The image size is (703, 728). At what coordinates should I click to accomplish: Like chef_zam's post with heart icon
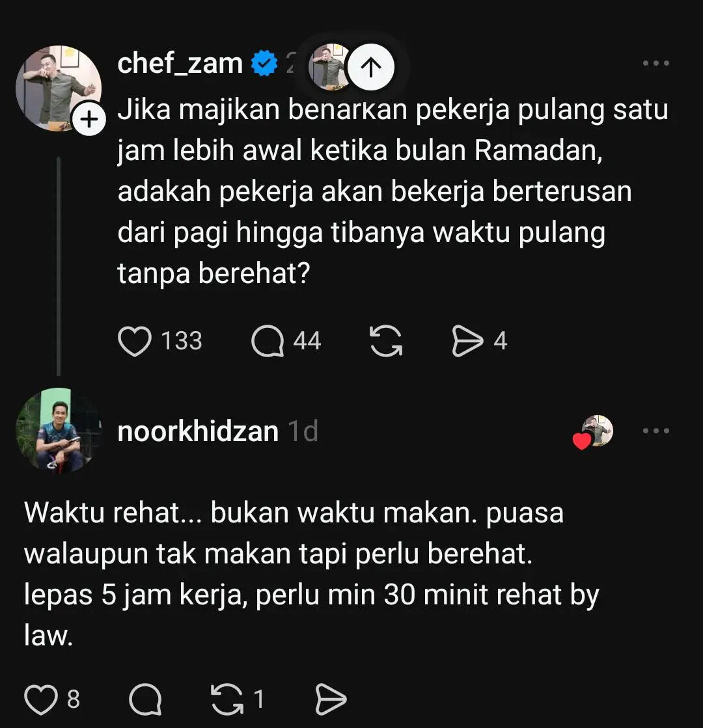[135, 341]
